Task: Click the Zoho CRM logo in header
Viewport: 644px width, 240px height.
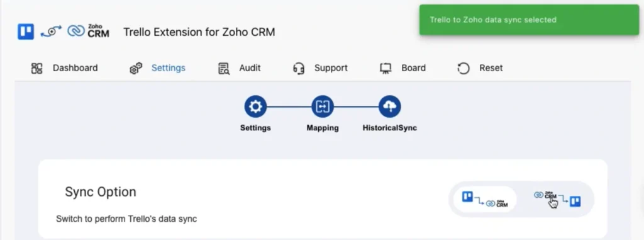Action: point(88,31)
